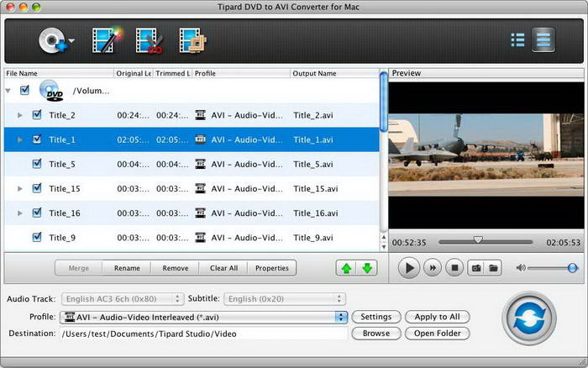Start conversion with the big Convert button
Screen dimensions: 588x368
[529, 318]
